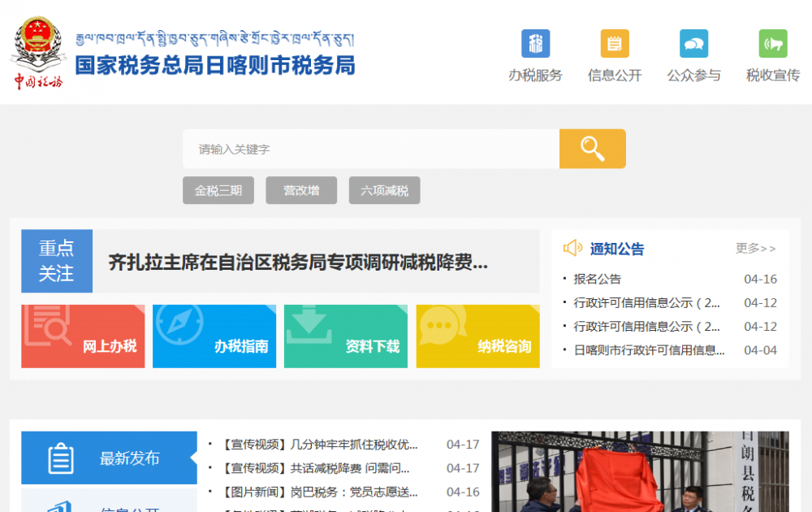Select the 纳税咨询 consultation chat icon
Screen dimensions: 812x512
pyautogui.click(x=441, y=325)
